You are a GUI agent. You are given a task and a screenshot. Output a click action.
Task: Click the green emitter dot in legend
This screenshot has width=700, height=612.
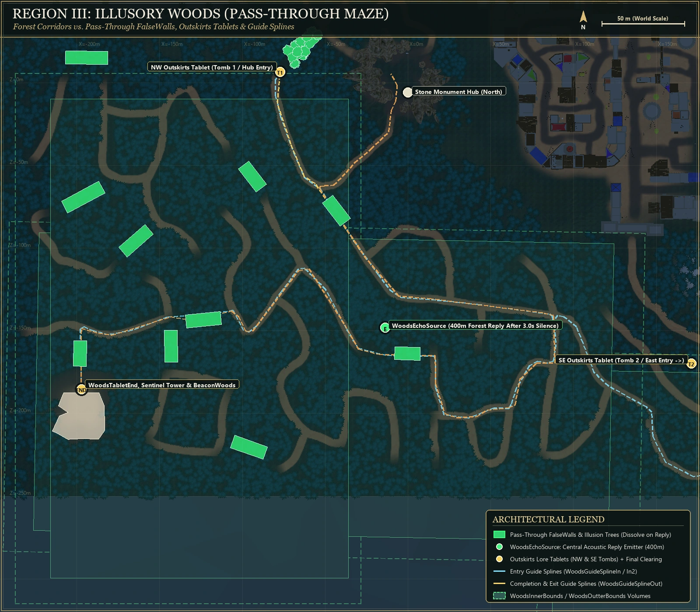tap(499, 547)
